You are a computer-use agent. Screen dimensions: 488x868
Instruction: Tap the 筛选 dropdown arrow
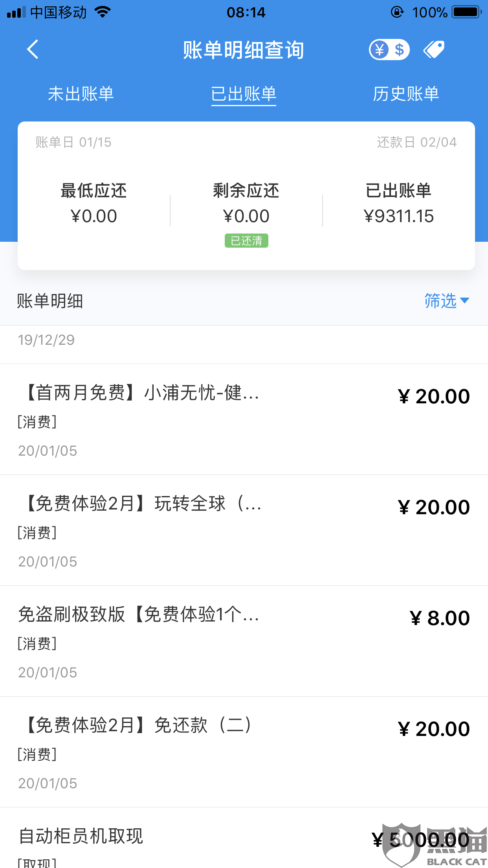tap(464, 301)
